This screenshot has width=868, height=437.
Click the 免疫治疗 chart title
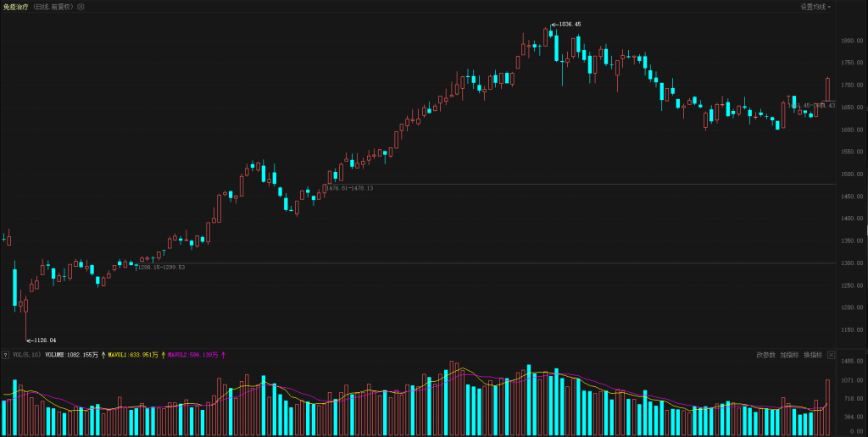pos(15,6)
